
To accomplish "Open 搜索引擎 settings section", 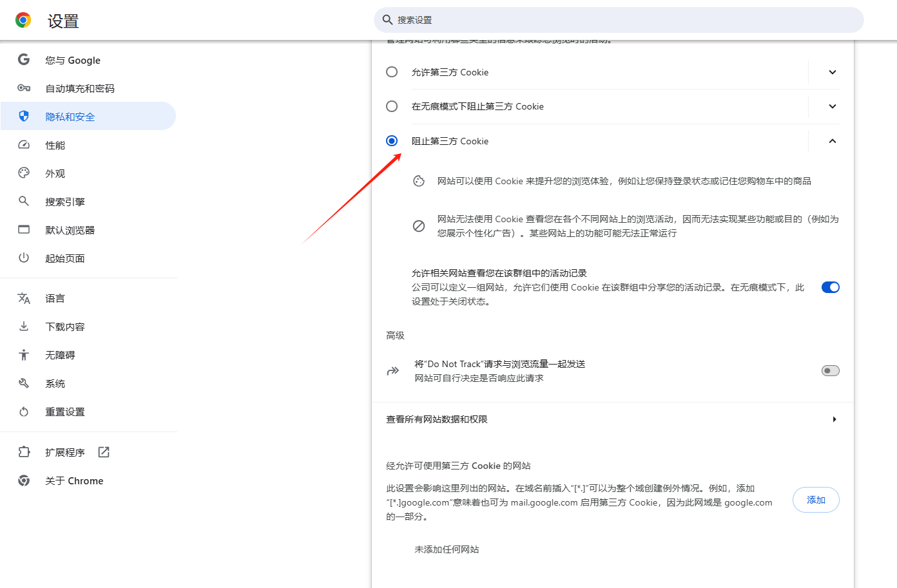I will pos(89,202).
